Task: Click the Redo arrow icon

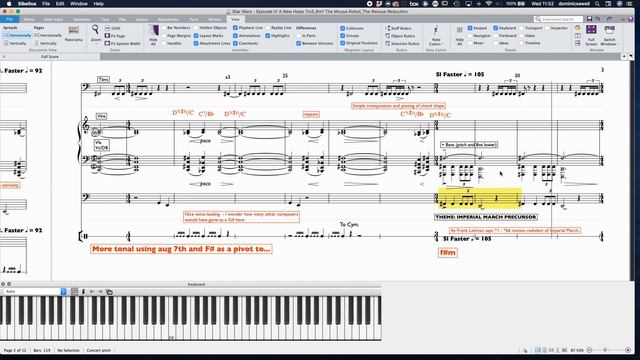Action: (x=609, y=19)
